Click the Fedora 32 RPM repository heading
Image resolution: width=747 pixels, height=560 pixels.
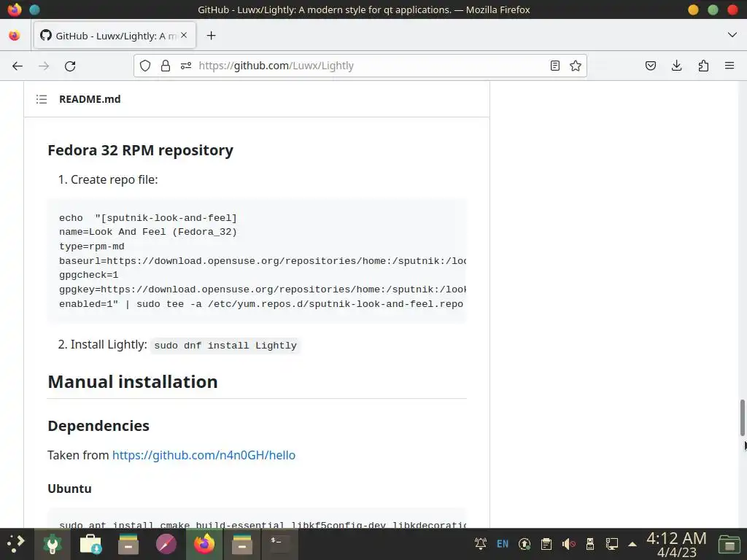point(141,150)
